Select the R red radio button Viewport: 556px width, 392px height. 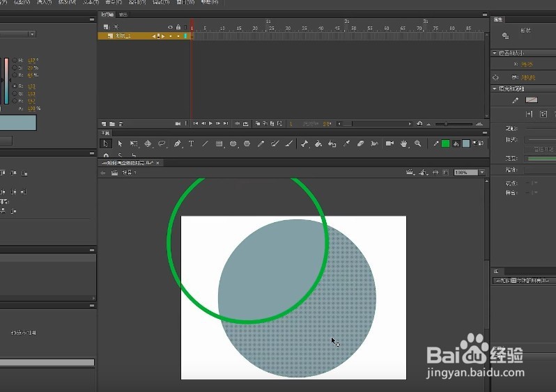pyautogui.click(x=15, y=86)
